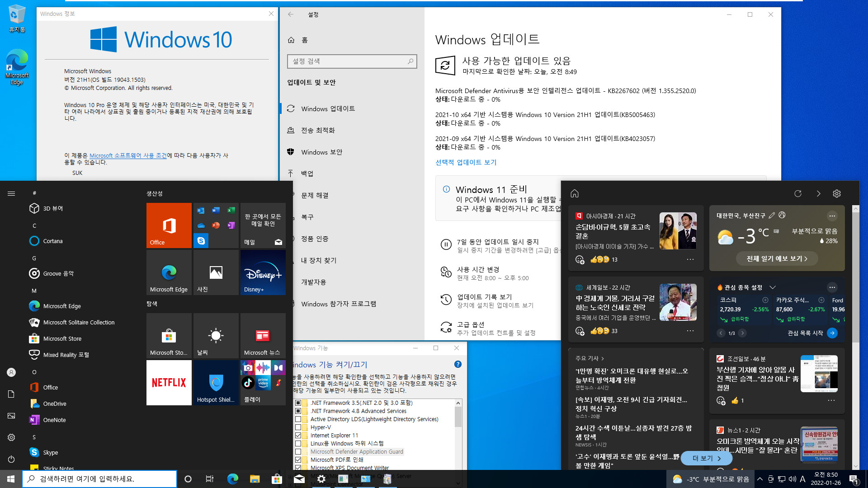
Task: Open the Skype small tile
Action: click(x=201, y=241)
